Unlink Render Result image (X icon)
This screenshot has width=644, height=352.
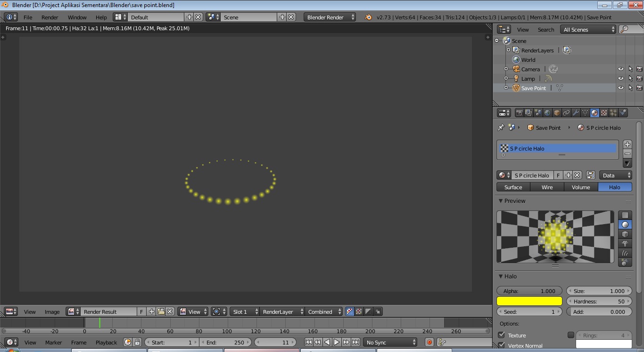[x=170, y=311]
